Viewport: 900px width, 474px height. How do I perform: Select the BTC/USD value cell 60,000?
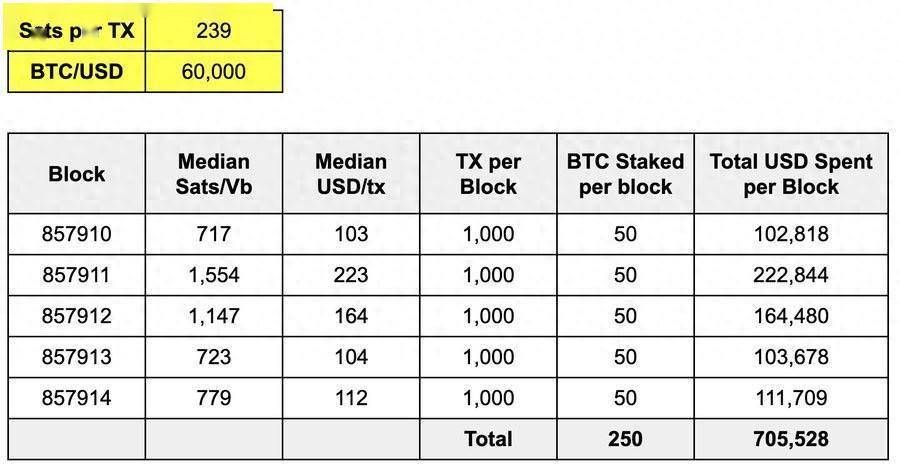214,72
